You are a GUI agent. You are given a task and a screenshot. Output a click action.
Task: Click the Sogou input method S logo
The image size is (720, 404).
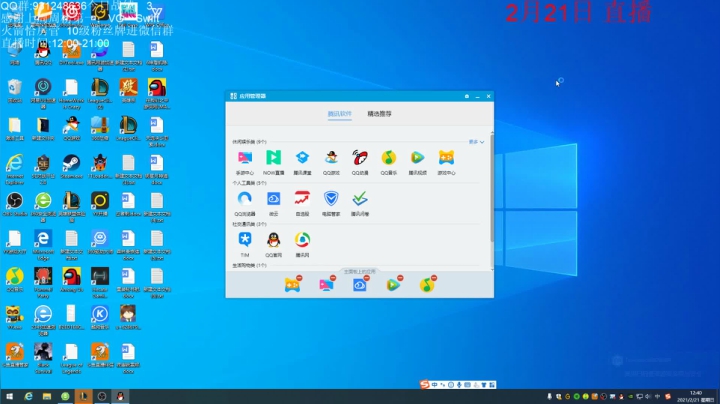click(424, 384)
